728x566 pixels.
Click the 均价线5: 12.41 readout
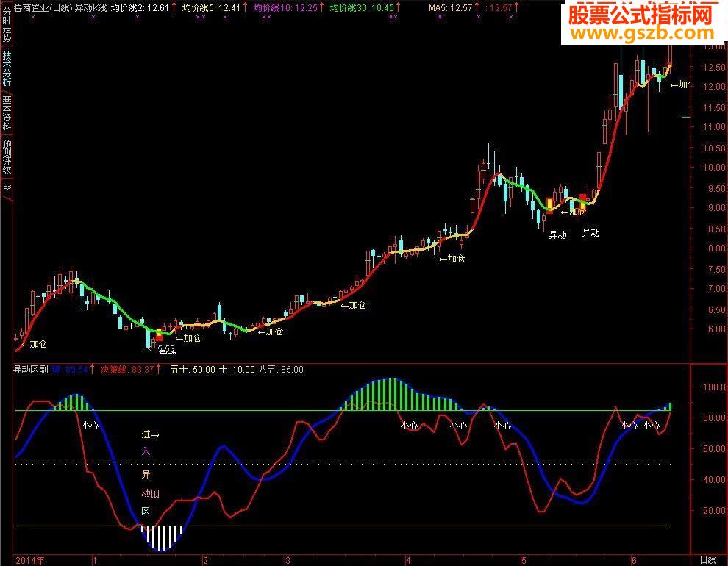point(211,8)
